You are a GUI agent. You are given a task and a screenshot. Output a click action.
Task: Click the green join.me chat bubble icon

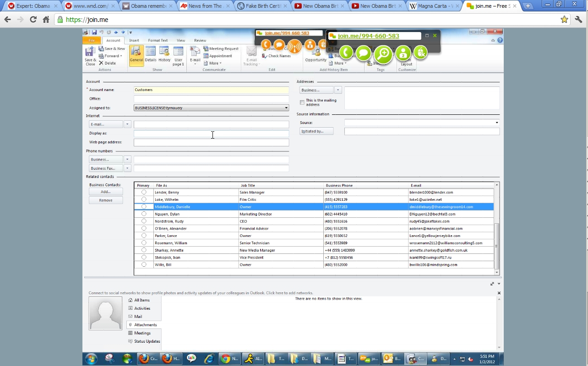pyautogui.click(x=364, y=53)
